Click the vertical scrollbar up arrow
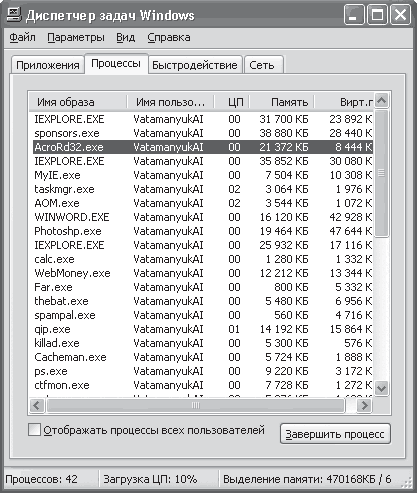The height and width of the screenshot is (493, 417). point(381,100)
